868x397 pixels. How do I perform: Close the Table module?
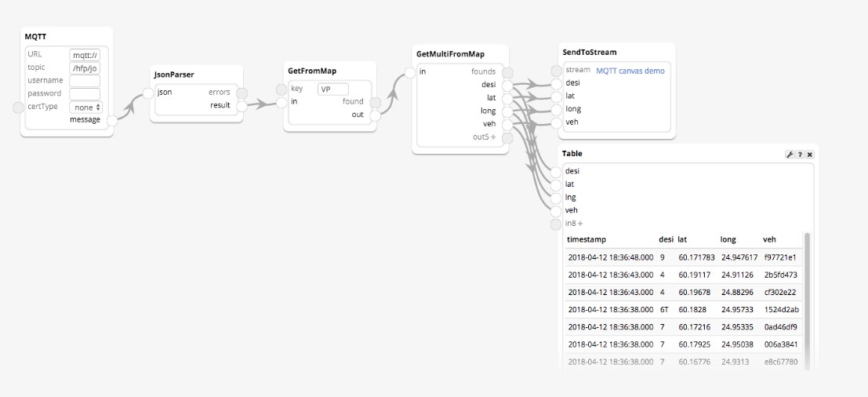(x=809, y=155)
